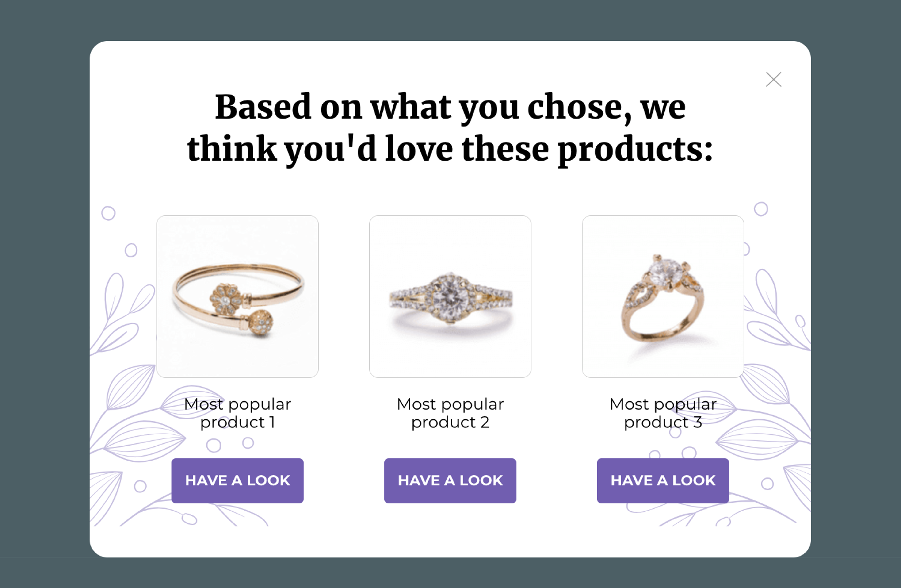
Task: Close the product recommendation popup
Action: 773,80
